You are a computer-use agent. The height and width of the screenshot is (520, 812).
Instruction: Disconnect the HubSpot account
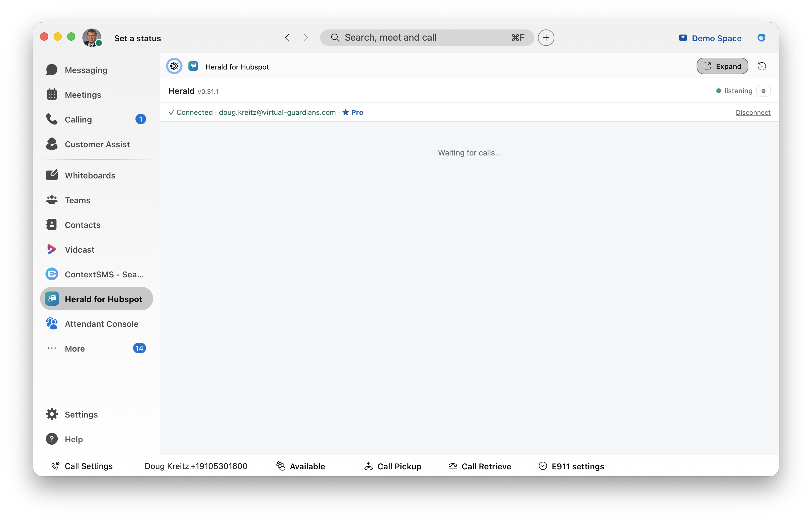coord(753,112)
